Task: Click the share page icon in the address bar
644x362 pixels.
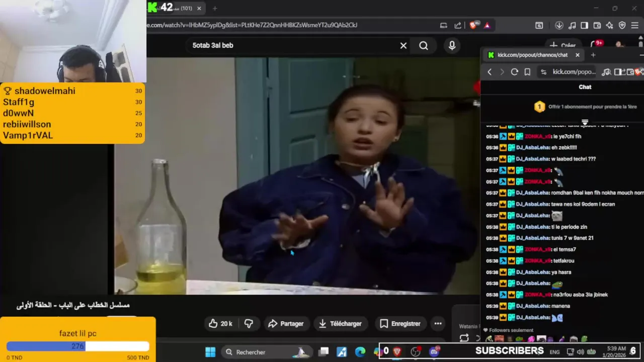Action: point(458,25)
